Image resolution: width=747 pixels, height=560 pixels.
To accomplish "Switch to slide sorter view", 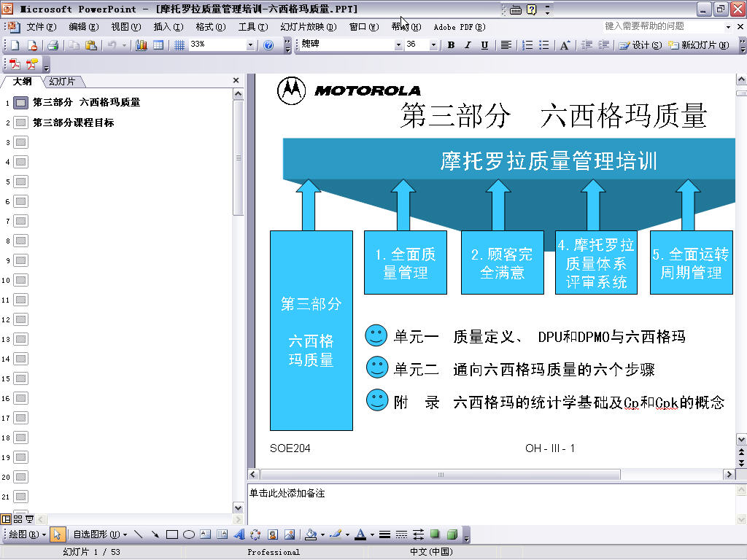I will coord(18,519).
